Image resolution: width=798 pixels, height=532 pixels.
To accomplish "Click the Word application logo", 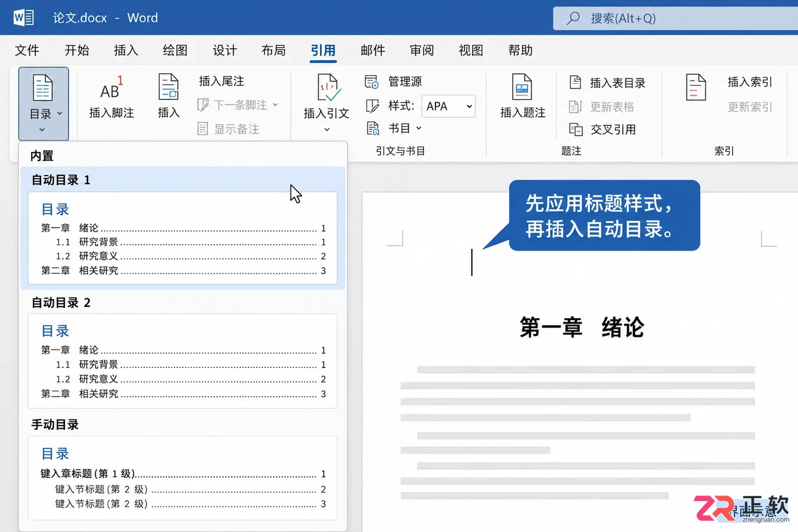I will pyautogui.click(x=23, y=18).
